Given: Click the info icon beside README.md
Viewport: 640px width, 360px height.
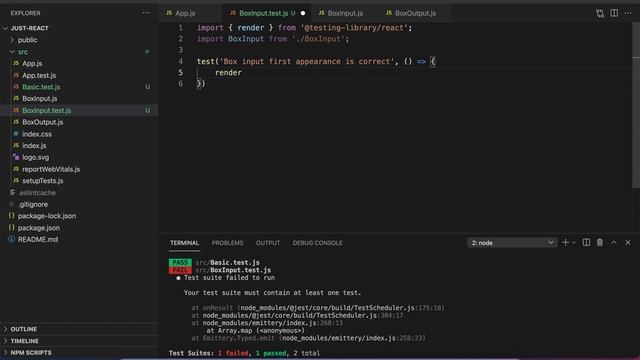Looking at the screenshot, I should 11,239.
